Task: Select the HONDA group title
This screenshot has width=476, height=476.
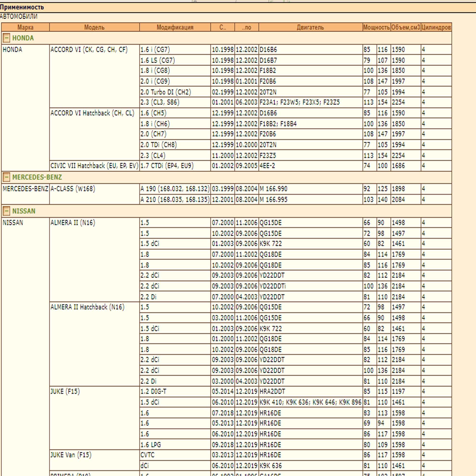Action: [x=23, y=38]
